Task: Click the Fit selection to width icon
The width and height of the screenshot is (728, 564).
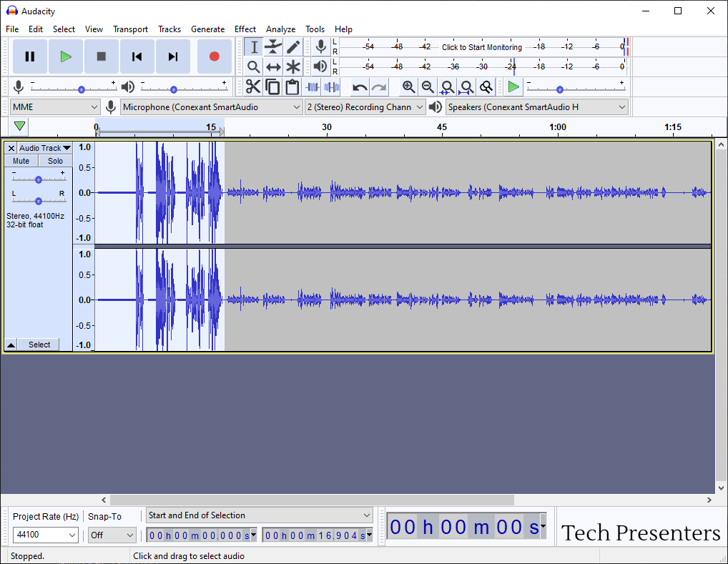Action: [447, 86]
